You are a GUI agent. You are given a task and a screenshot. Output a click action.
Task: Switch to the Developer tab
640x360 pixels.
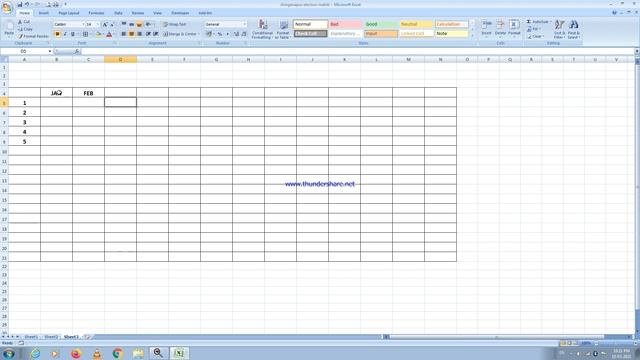pos(180,13)
